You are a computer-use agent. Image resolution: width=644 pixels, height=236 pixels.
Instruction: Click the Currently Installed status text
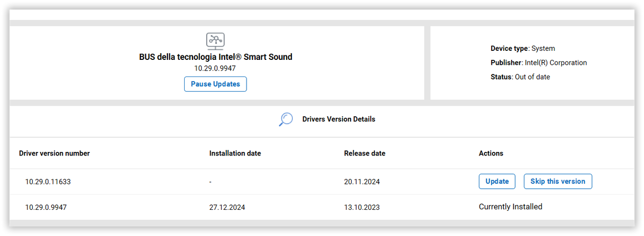pos(511,207)
